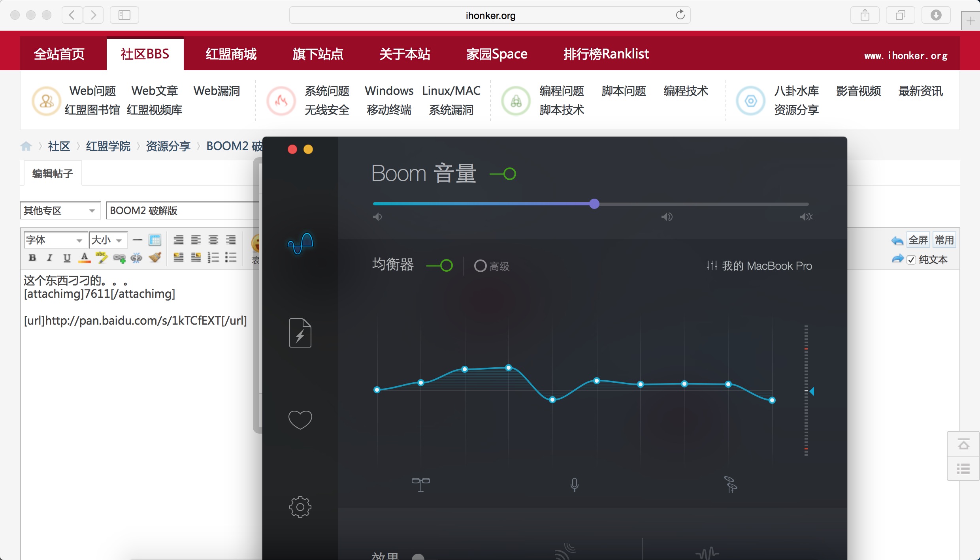Open the file boost icon in Boom sidebar
The image size is (980, 560).
[x=300, y=333]
